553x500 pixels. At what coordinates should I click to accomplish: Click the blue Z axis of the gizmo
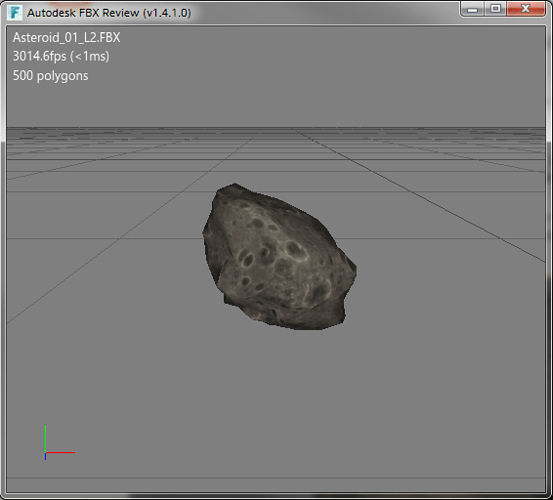(45, 457)
